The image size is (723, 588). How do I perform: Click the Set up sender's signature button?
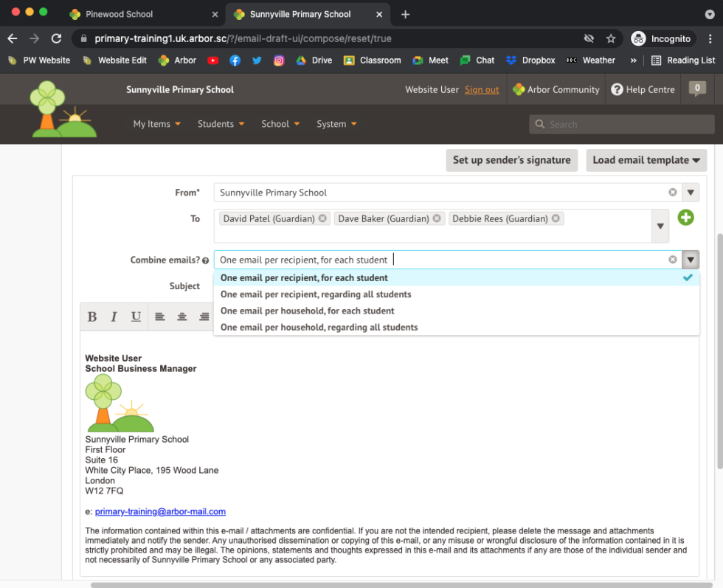coord(511,159)
